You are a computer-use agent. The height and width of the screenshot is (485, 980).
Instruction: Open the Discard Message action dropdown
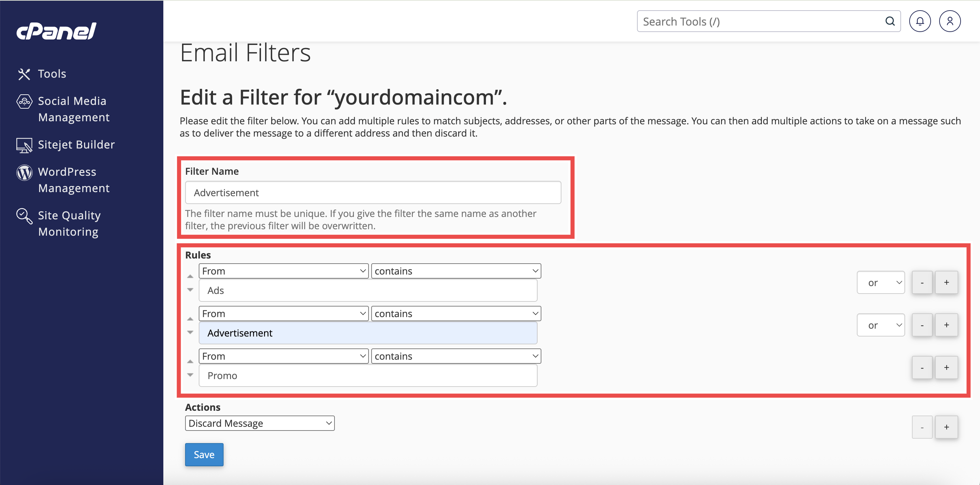(x=259, y=423)
